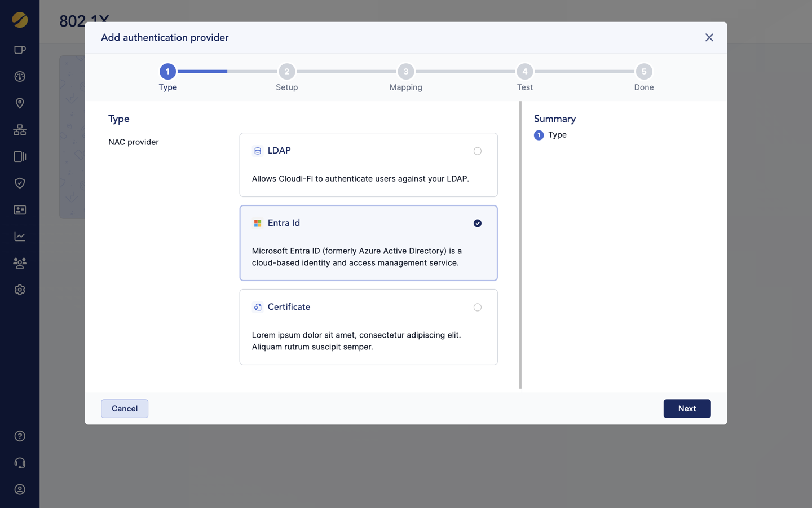Select the Certificate radio button
Viewport: 812px width, 508px height.
[477, 308]
